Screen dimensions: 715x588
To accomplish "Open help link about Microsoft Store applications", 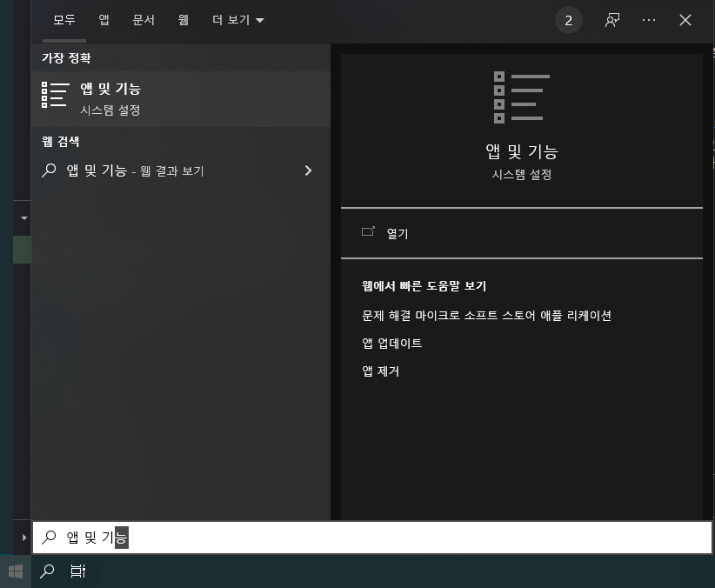I will pyautogui.click(x=486, y=315).
